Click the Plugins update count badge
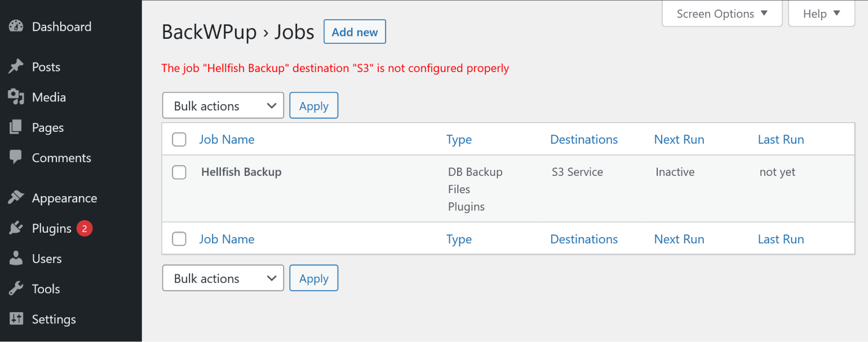Image resolution: width=868 pixels, height=342 pixels. (x=85, y=228)
